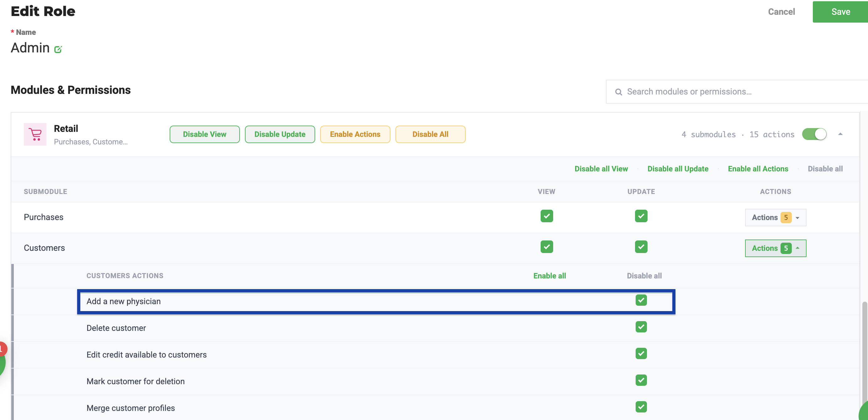Screen dimensions: 868x420
Task: Click Disable all View link
Action: tap(601, 169)
